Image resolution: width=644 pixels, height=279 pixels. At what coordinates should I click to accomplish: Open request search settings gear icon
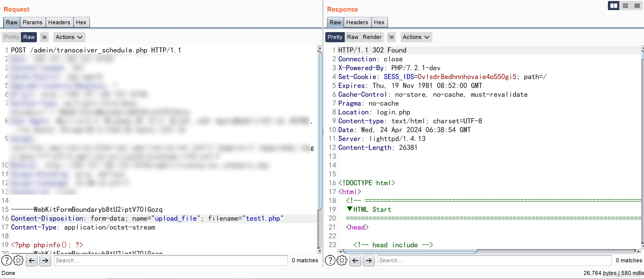tap(18, 260)
